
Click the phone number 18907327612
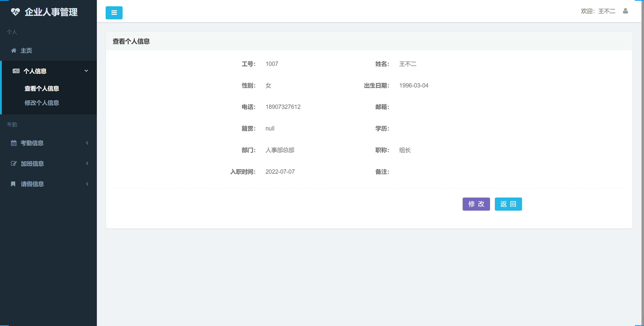pos(283,107)
